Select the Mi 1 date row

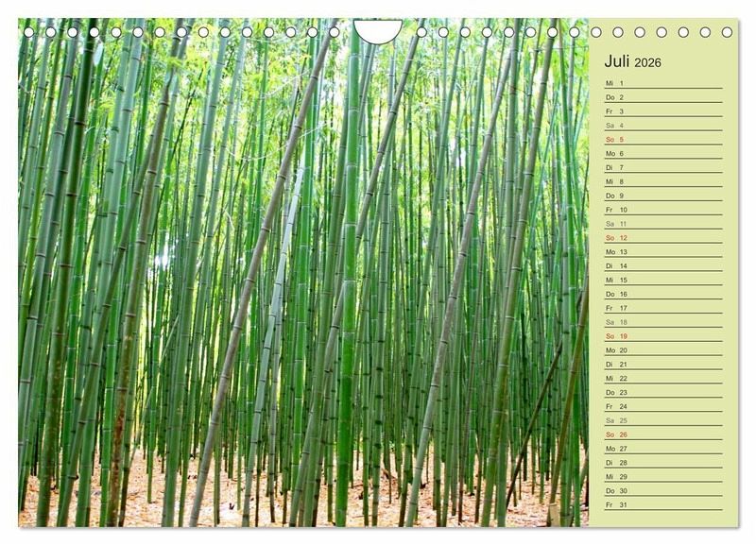[x=662, y=83]
